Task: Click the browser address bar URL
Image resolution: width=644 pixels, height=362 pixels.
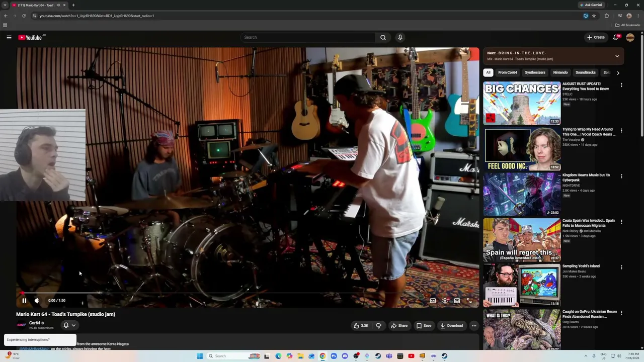Action: point(97,16)
